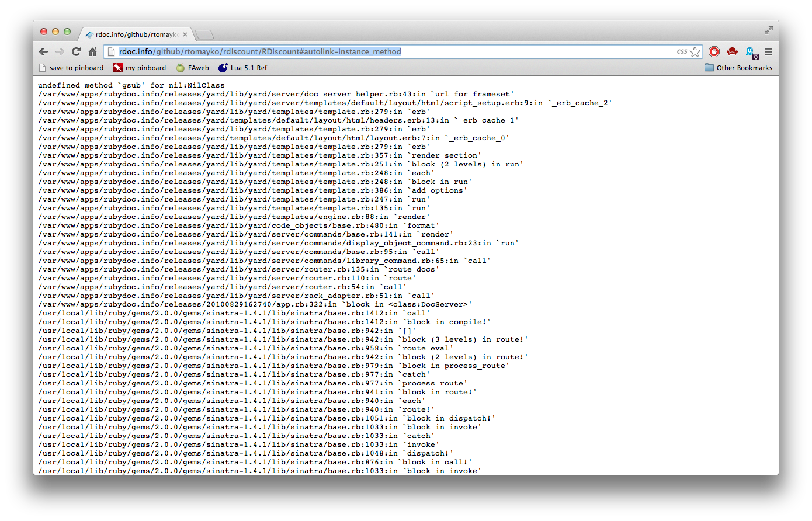This screenshot has height=521, width=812.
Task: Switch to the rdoc.info/github/rtomayko tab
Action: pyautogui.click(x=137, y=34)
